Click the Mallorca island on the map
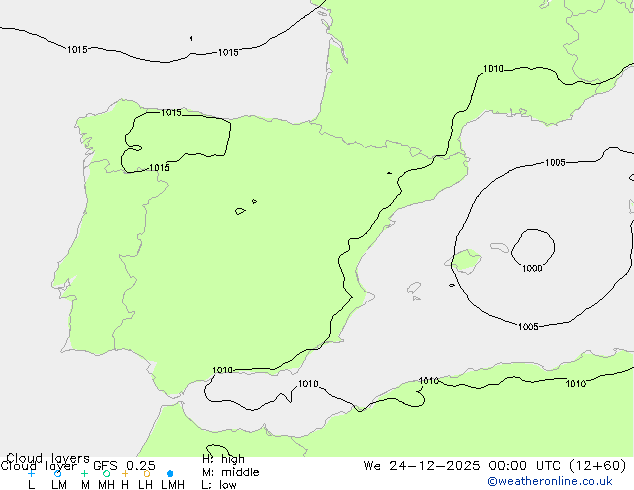The image size is (634, 490). pos(465,261)
